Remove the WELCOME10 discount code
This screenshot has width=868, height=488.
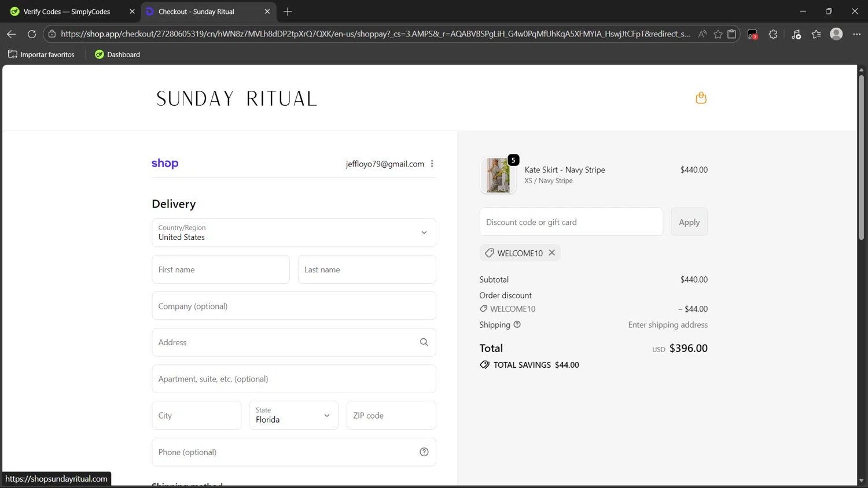click(x=552, y=253)
